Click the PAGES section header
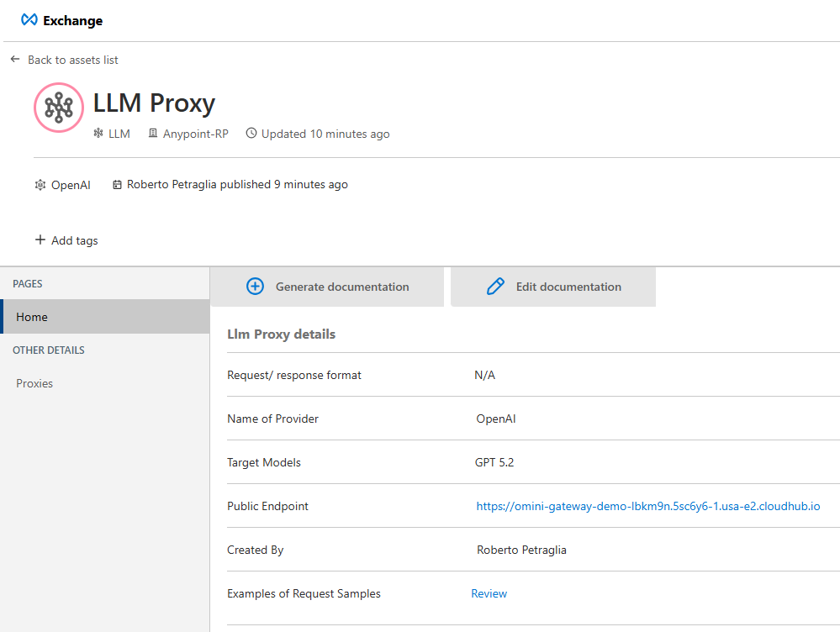The width and height of the screenshot is (840, 632). click(27, 284)
